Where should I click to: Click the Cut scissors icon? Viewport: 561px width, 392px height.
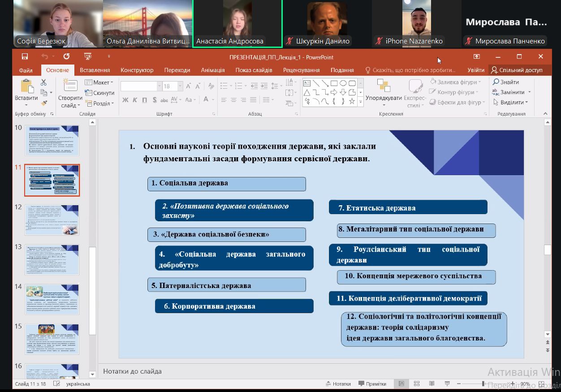43,82
